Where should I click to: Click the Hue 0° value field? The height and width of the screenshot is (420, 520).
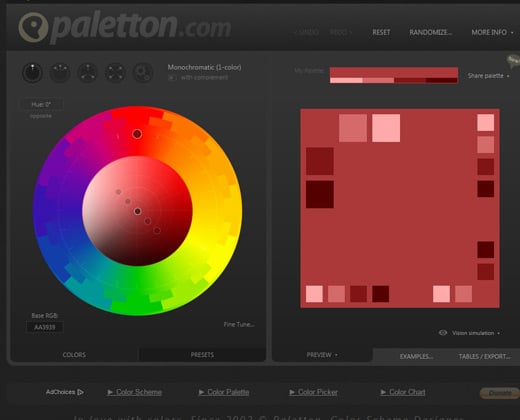41,104
